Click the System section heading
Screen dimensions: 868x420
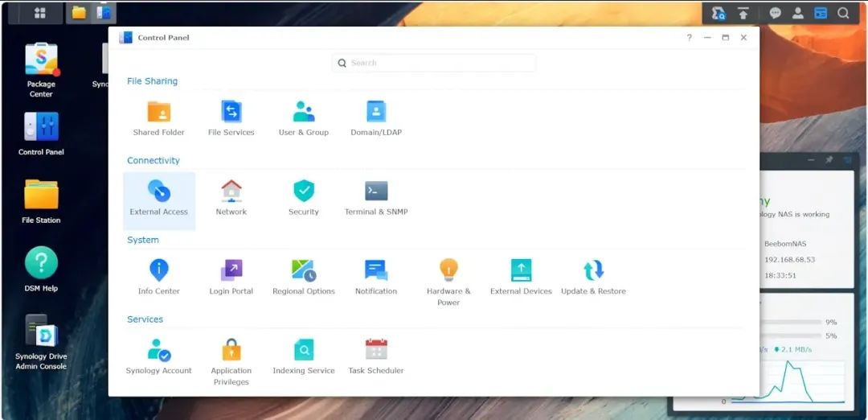coord(143,239)
